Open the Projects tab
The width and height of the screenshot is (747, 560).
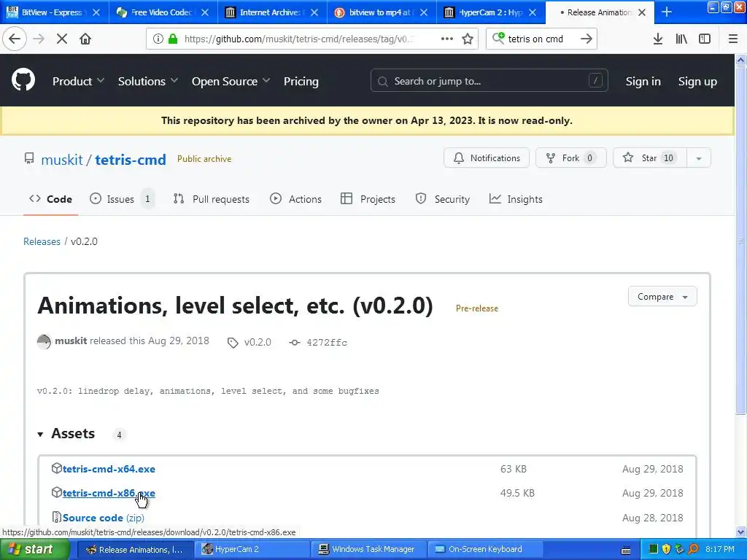[x=368, y=199]
